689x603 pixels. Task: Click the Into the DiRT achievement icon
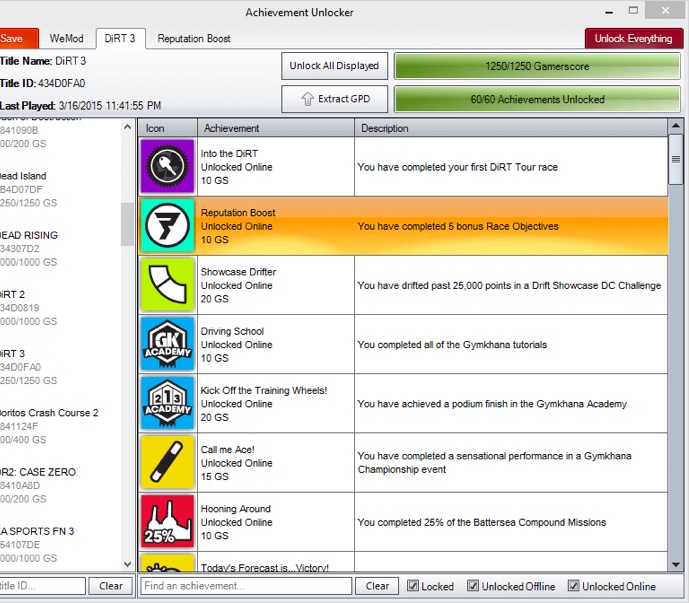(x=167, y=167)
